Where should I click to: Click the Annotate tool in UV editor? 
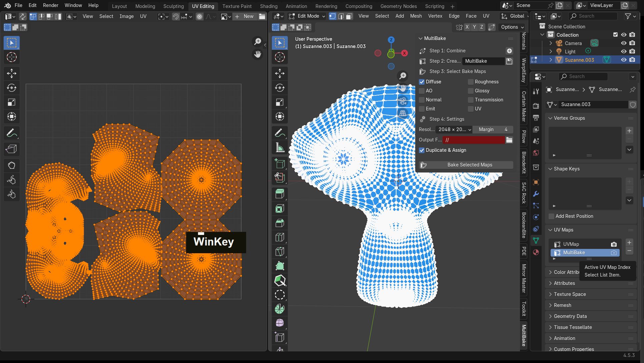11,133
